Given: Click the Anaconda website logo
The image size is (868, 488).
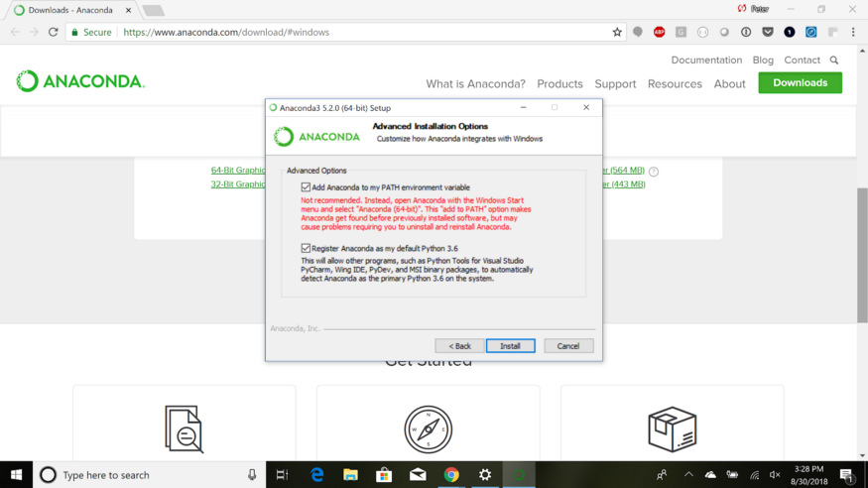Looking at the screenshot, I should click(80, 81).
